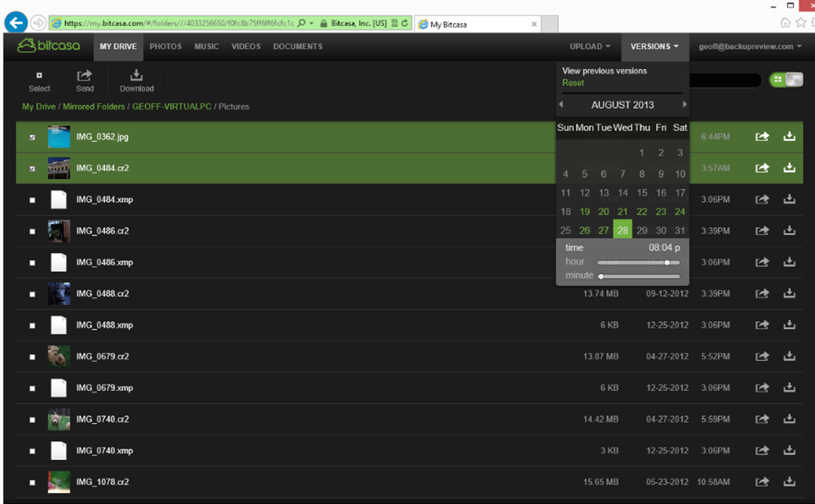Download IMG_1078.cr2 via its row icon
Image resolution: width=815 pixels, height=504 pixels.
(789, 482)
